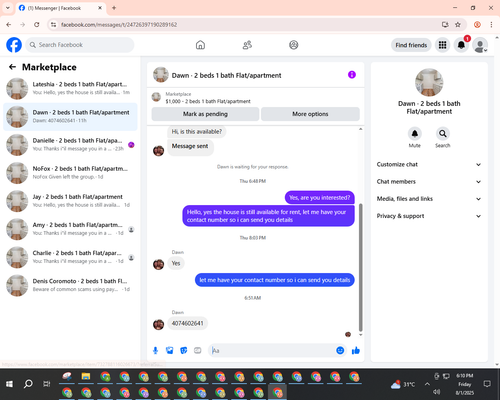Attach a photo with image icon

point(170,350)
